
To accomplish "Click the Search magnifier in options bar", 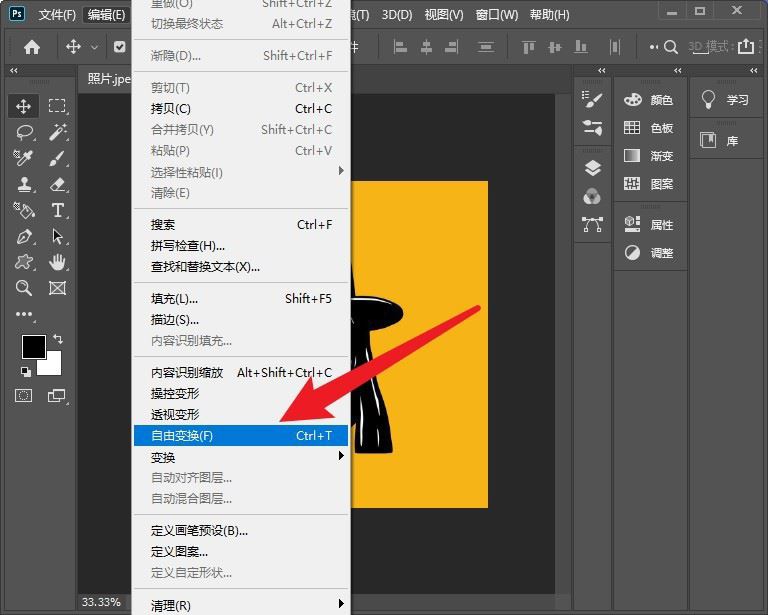I will 671,47.
